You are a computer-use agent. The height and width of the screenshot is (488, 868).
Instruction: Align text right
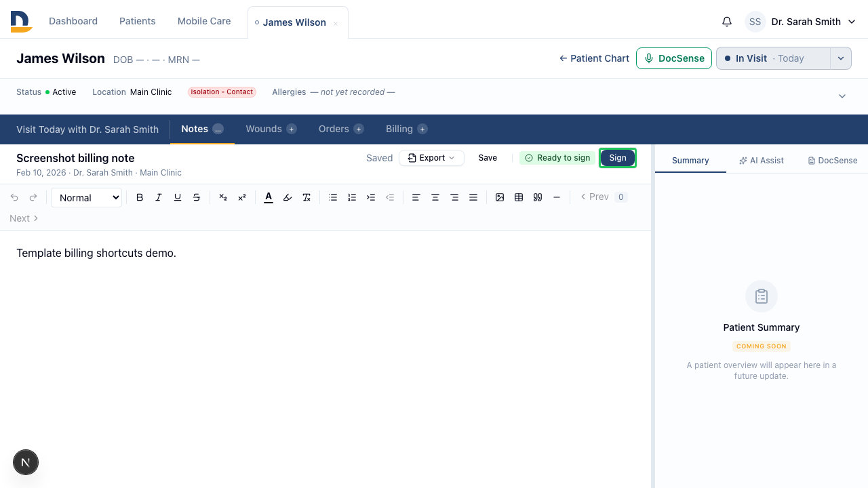pos(454,197)
